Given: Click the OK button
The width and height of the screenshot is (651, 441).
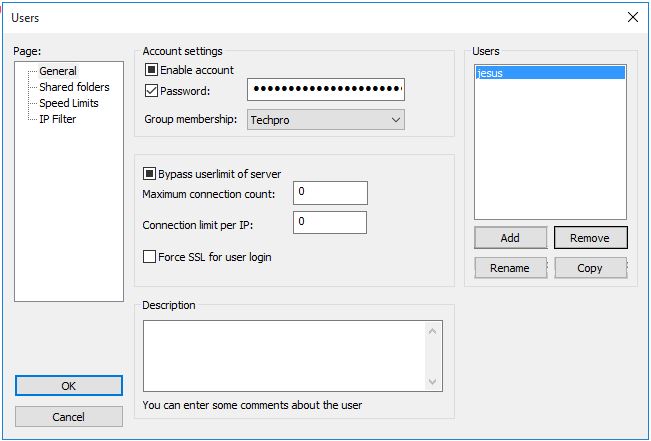Looking at the screenshot, I should pos(69,386).
